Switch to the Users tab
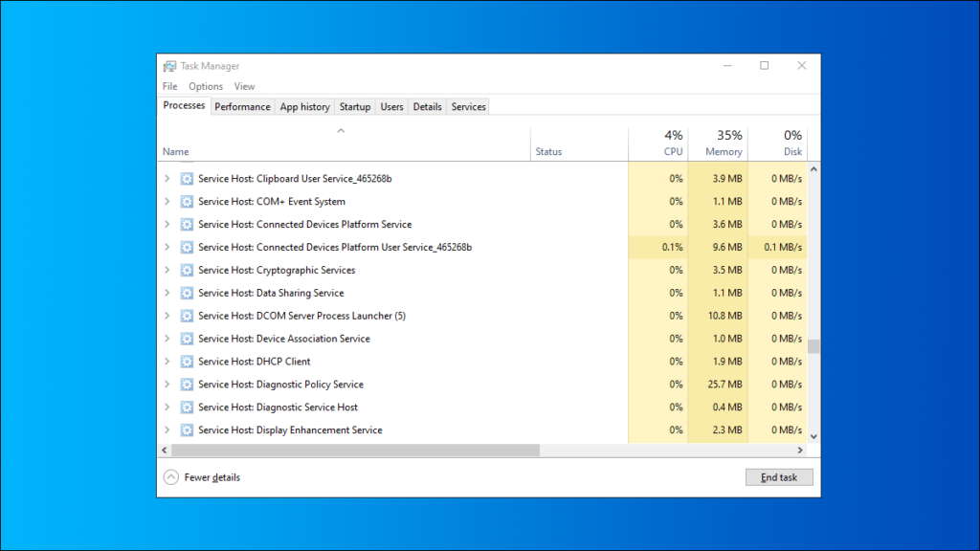Screen dimensions: 980x551 tap(391, 107)
